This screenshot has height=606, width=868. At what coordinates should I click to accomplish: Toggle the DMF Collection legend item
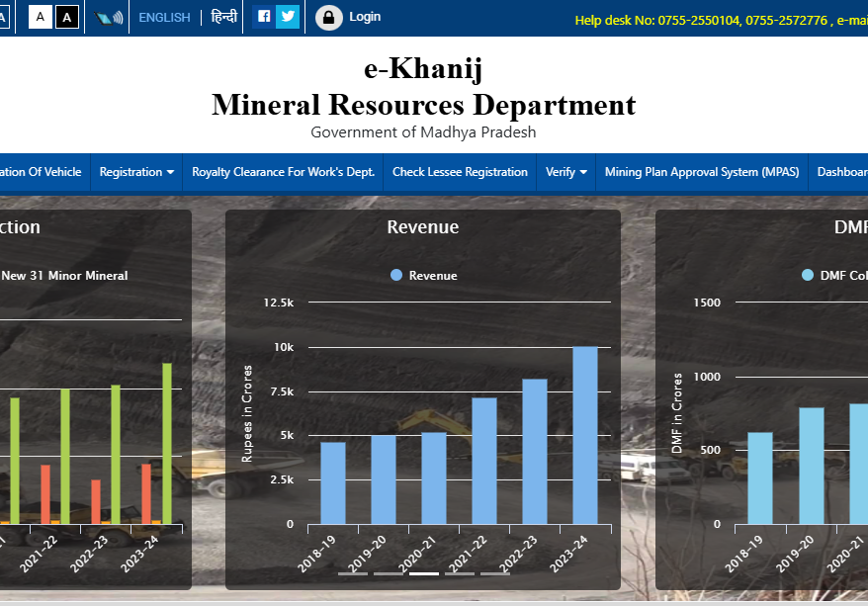coord(834,276)
